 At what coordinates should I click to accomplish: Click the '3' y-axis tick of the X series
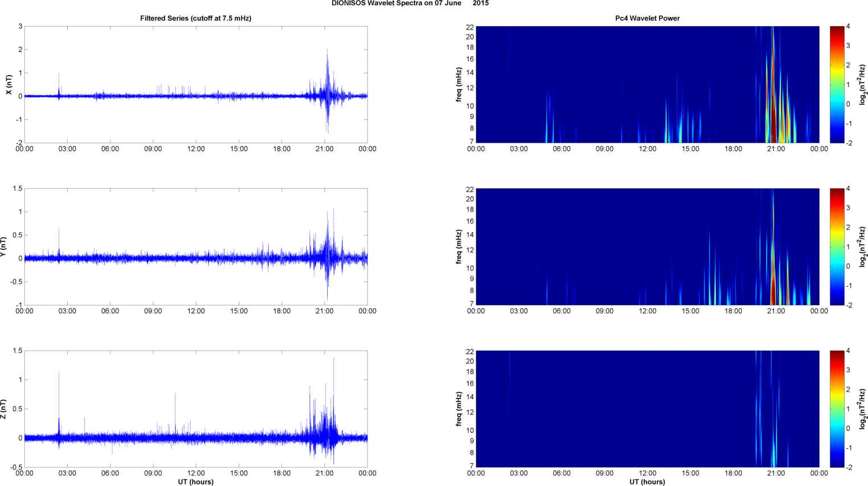[x=20, y=26]
